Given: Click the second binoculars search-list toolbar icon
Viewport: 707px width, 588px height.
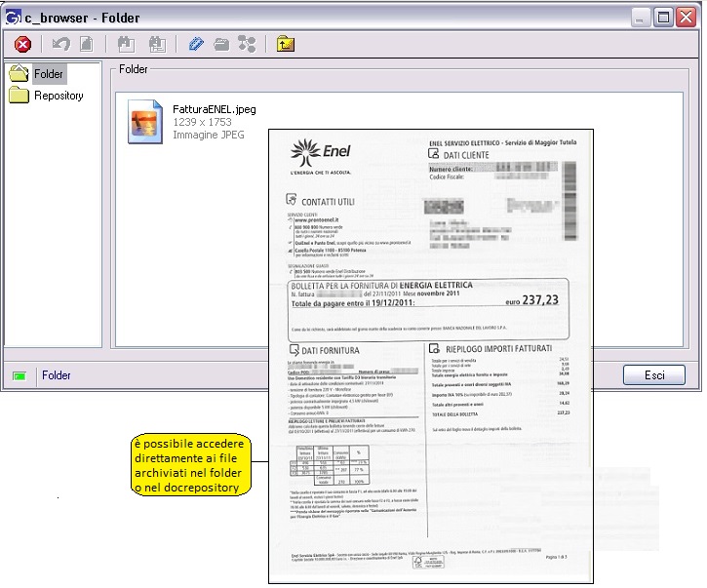Looking at the screenshot, I should [157, 44].
